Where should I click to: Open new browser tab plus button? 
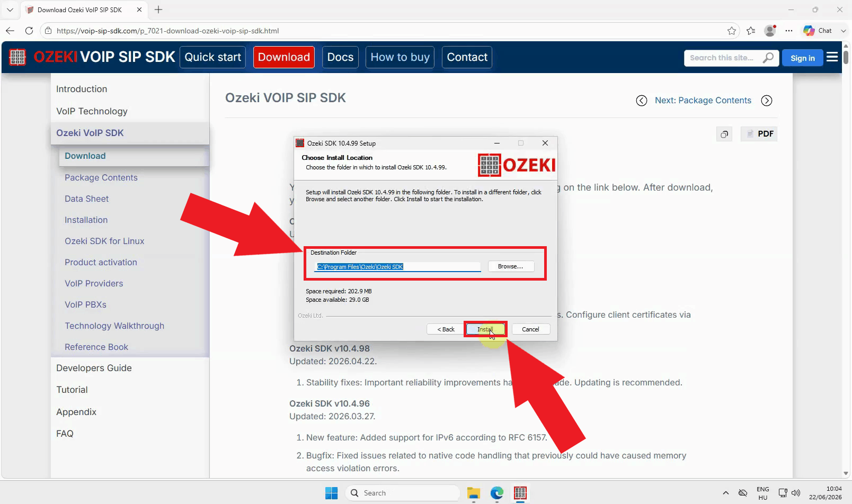coord(158,10)
